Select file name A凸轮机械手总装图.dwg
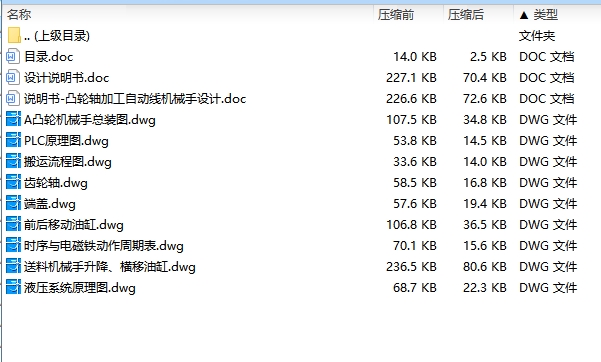The width and height of the screenshot is (601, 362). pyautogui.click(x=90, y=120)
